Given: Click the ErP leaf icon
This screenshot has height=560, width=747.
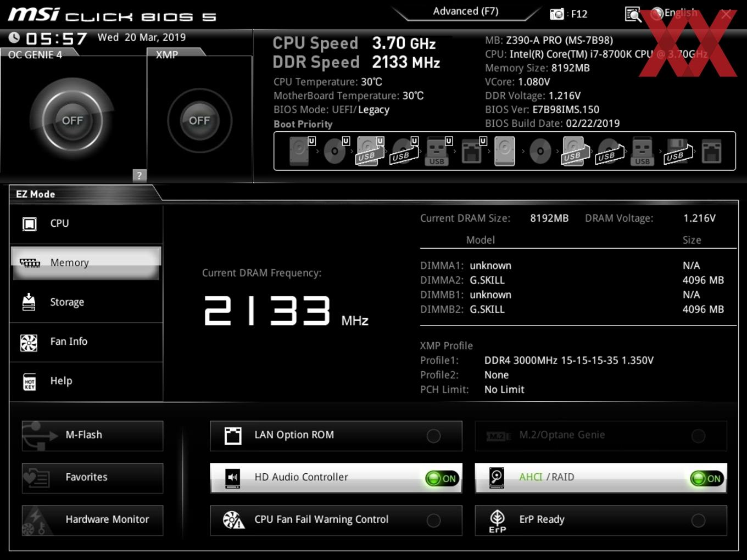Looking at the screenshot, I should (497, 521).
